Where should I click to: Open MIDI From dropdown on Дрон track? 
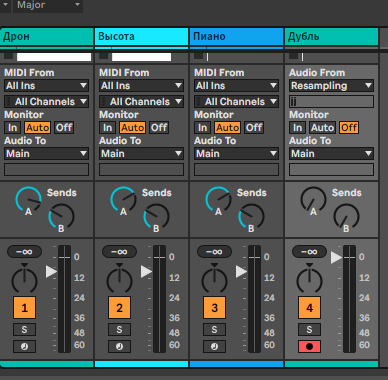[x=46, y=86]
